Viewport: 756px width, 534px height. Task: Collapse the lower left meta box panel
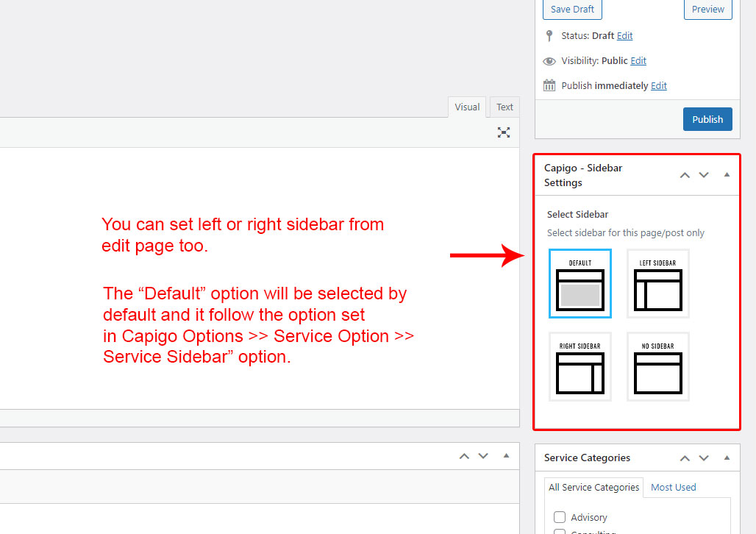click(506, 456)
